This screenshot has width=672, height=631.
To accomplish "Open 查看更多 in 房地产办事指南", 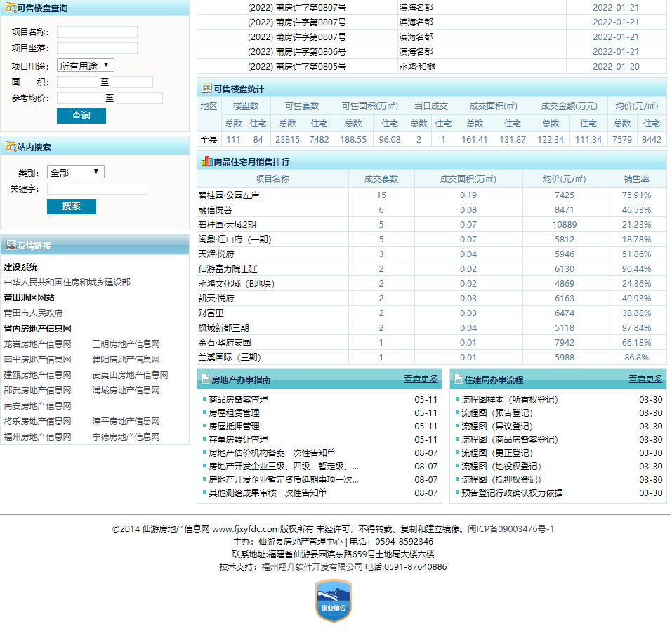I will 420,379.
